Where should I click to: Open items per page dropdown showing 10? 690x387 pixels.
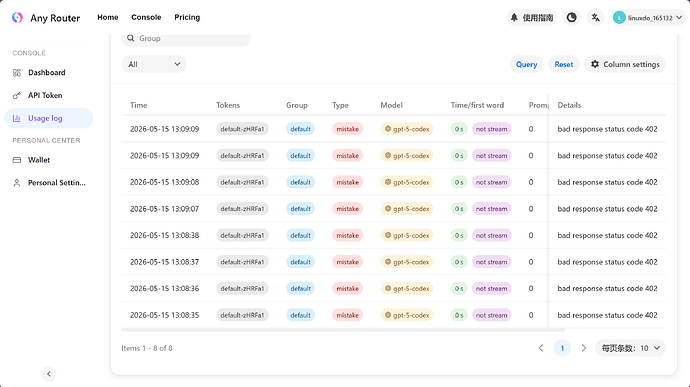tap(631, 348)
